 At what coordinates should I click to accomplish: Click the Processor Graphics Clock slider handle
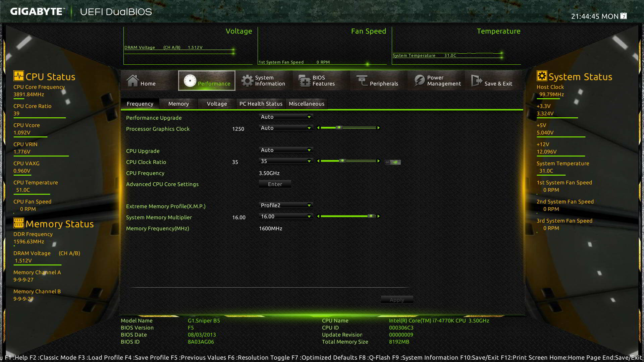pyautogui.click(x=339, y=127)
